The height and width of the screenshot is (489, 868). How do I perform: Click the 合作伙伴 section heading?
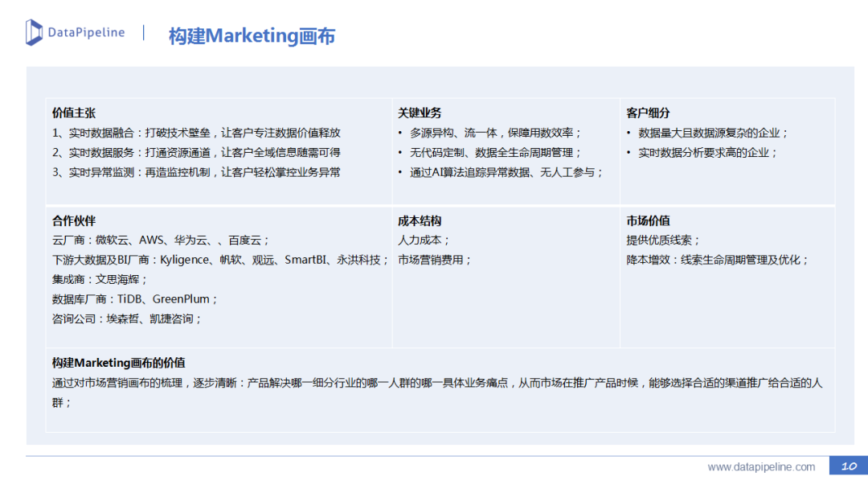tap(74, 220)
